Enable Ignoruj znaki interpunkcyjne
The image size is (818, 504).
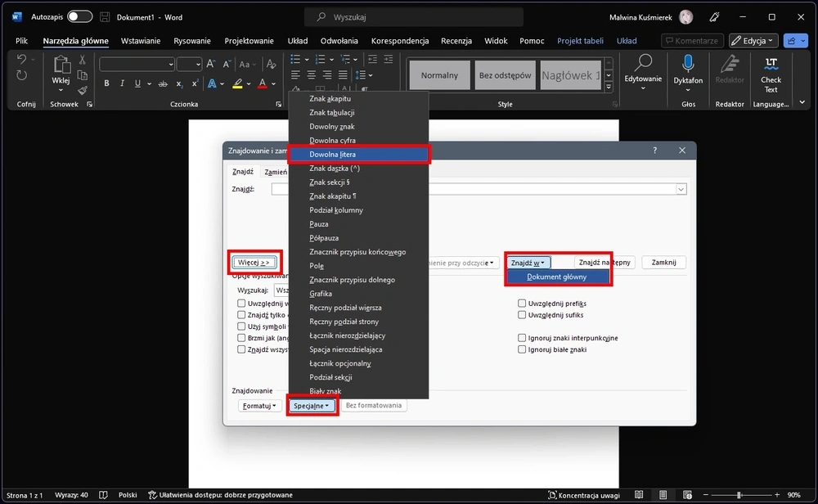[522, 338]
